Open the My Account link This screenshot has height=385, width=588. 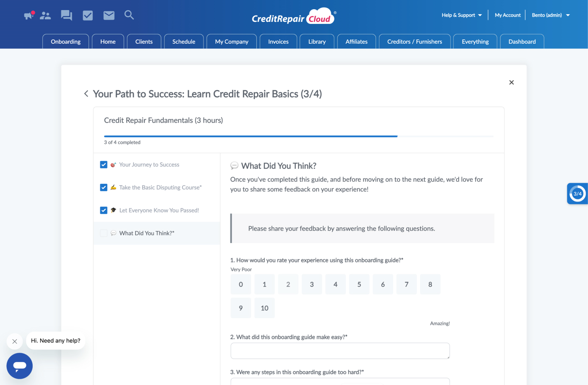pos(507,15)
